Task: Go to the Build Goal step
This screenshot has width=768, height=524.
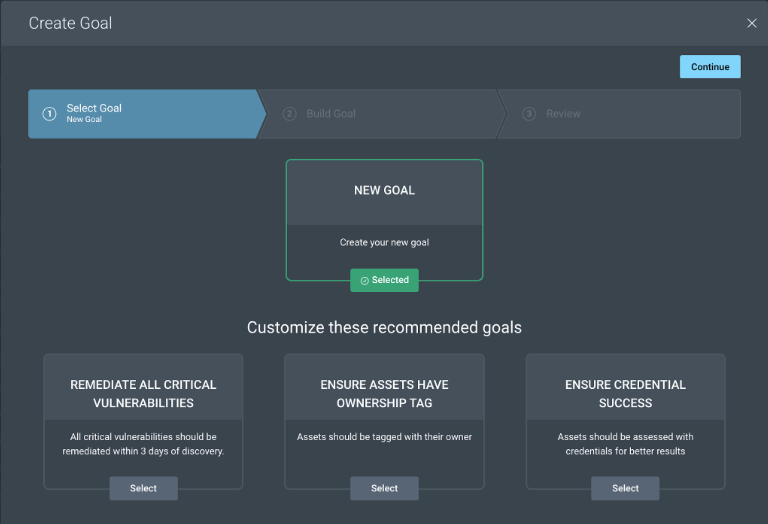Action: (382, 114)
